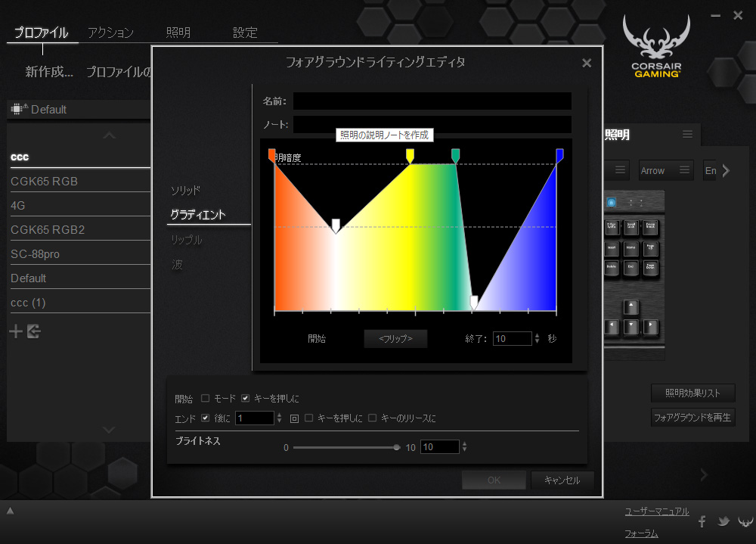The width and height of the screenshot is (756, 544).
Task: Enable the モード start checkbox
Action: pyautogui.click(x=206, y=398)
